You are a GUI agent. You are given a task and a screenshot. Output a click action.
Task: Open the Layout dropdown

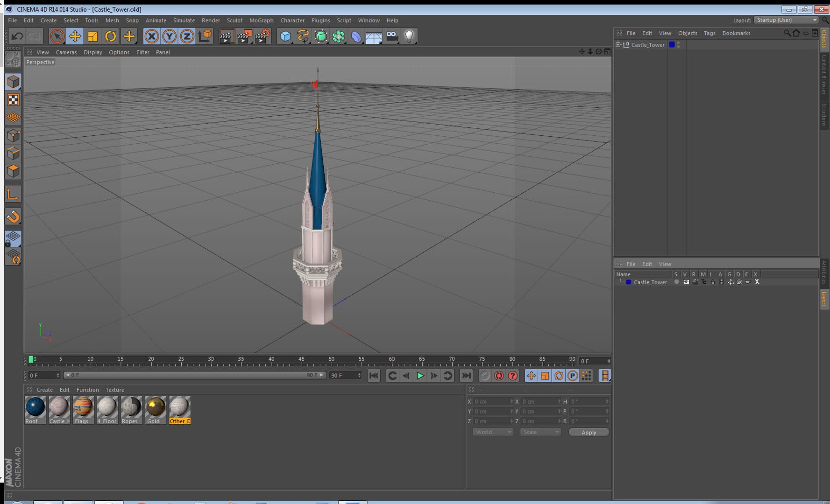click(x=787, y=20)
